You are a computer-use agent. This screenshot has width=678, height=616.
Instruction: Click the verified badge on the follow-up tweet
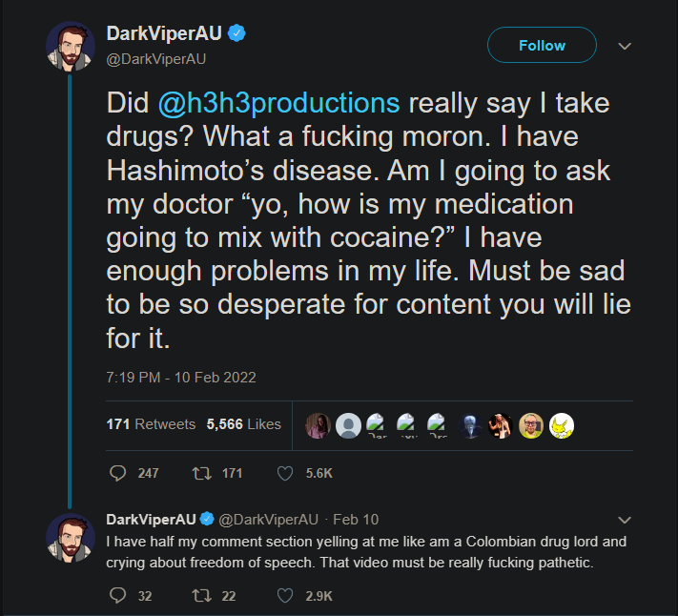(x=205, y=520)
